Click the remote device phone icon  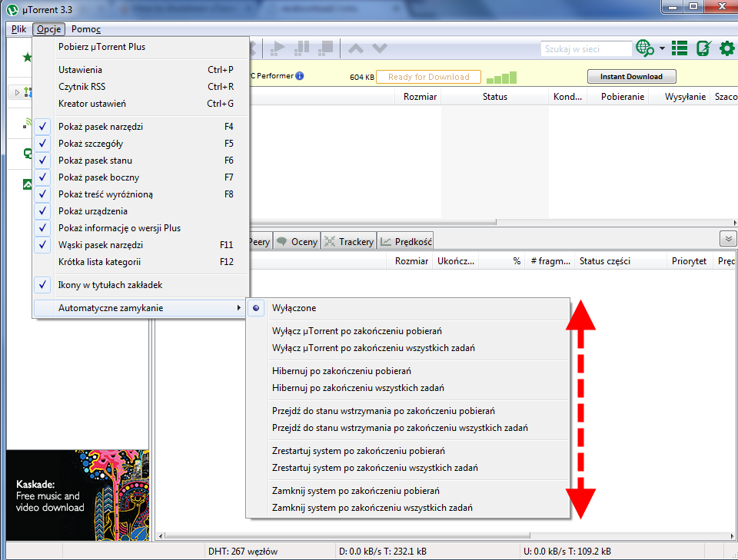coord(703,48)
